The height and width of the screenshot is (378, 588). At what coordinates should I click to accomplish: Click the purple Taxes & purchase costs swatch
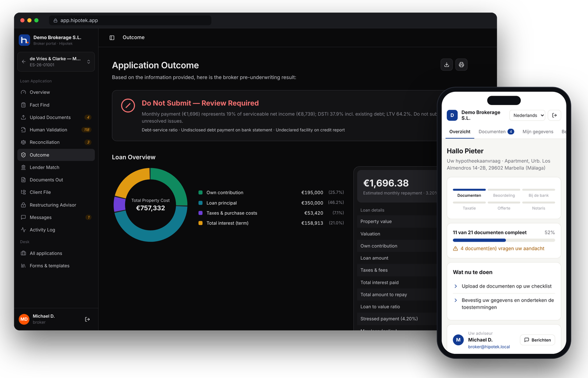coord(200,213)
